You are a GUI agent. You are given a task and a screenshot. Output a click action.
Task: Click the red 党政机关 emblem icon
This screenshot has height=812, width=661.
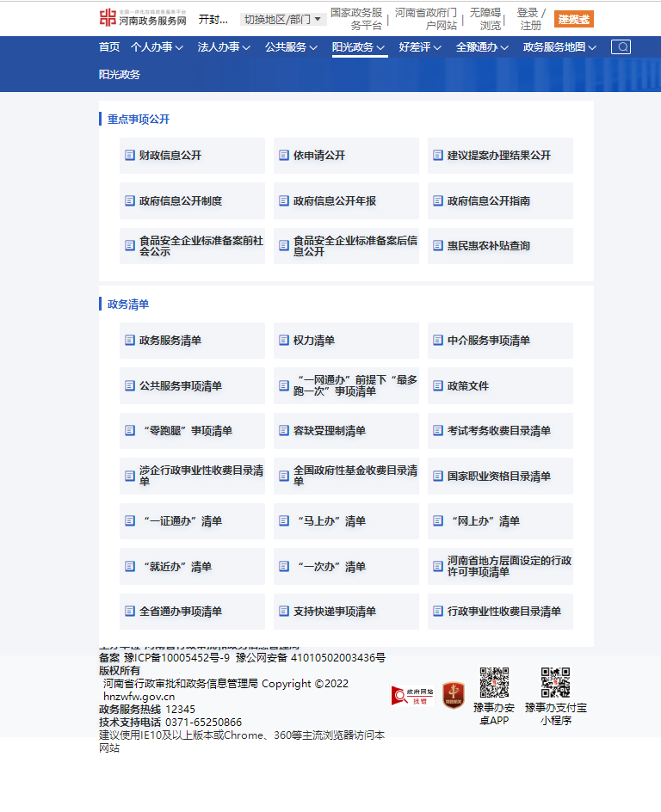[453, 694]
